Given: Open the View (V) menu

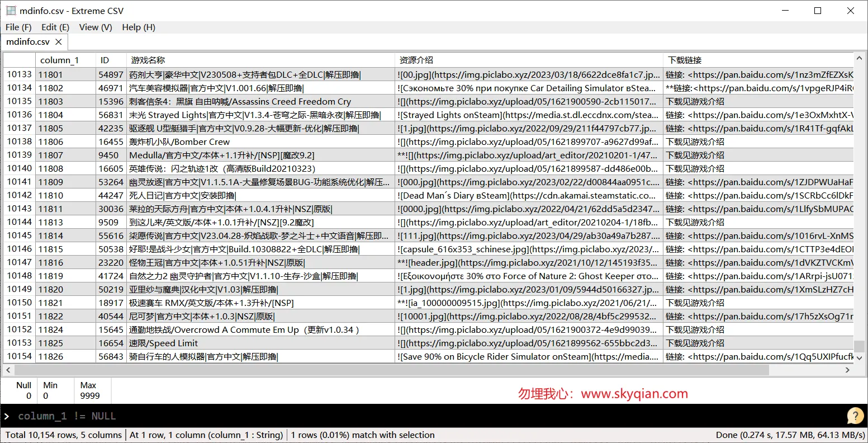Looking at the screenshot, I should (x=96, y=27).
